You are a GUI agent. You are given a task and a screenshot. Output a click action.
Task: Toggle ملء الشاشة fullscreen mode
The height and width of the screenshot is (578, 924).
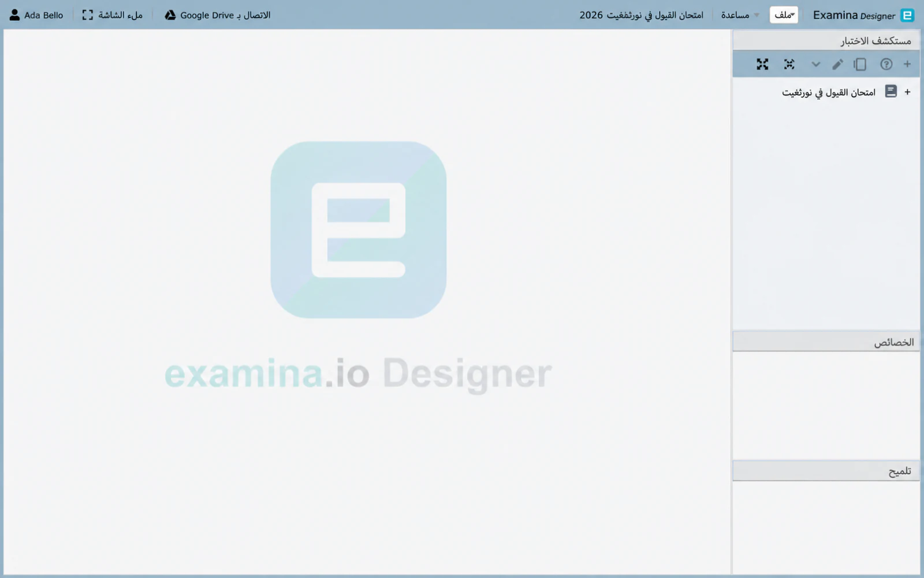click(x=112, y=15)
